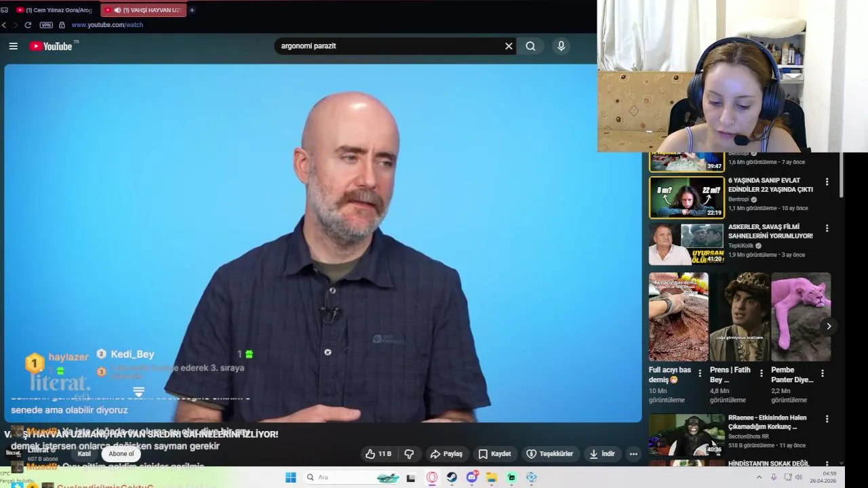Open the blue gear app taskbar icon
The height and width of the screenshot is (488, 868).
[x=532, y=477]
